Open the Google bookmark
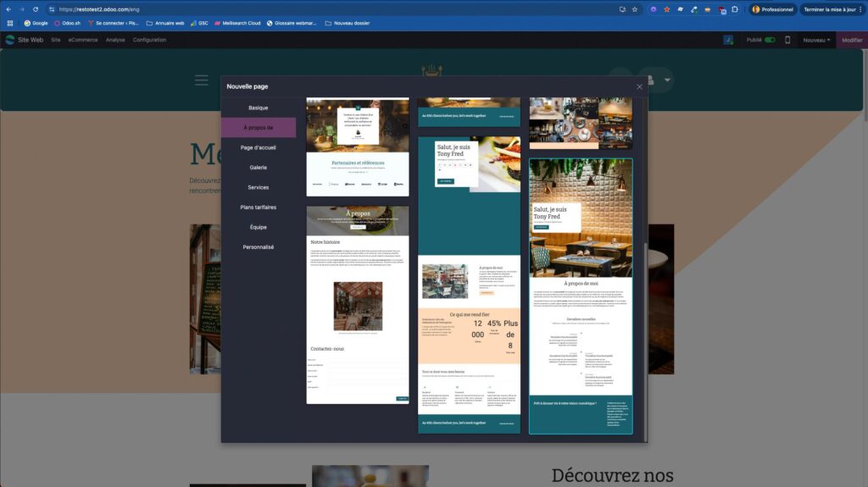This screenshot has width=868, height=487. click(x=36, y=23)
